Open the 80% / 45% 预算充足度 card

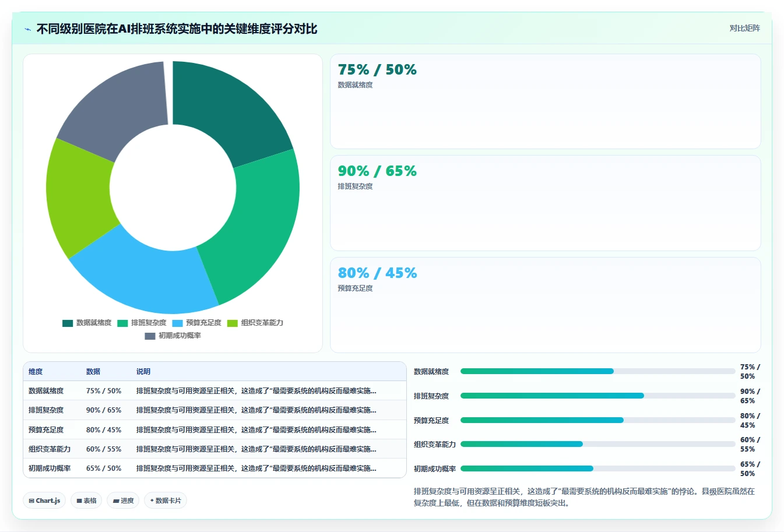[545, 305]
